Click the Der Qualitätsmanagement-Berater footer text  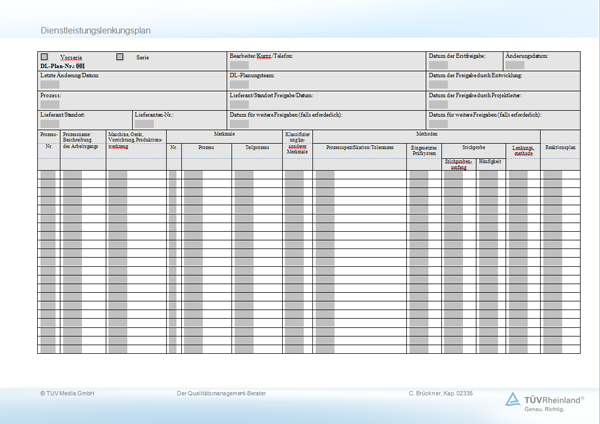[x=224, y=394]
